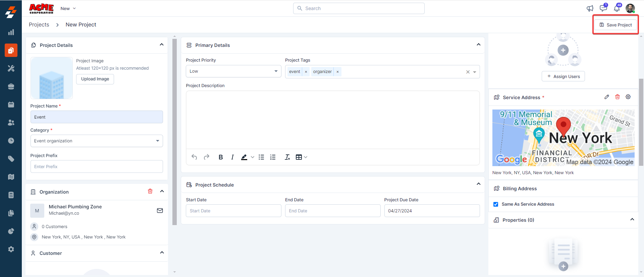Delete the Service Address using trash icon
The width and height of the screenshot is (644, 277).
pyautogui.click(x=617, y=97)
